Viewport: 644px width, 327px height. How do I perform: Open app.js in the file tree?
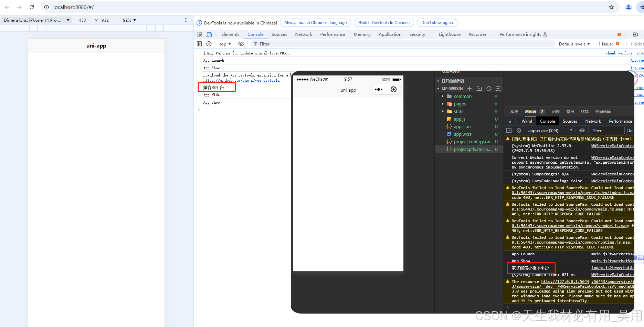pos(460,119)
